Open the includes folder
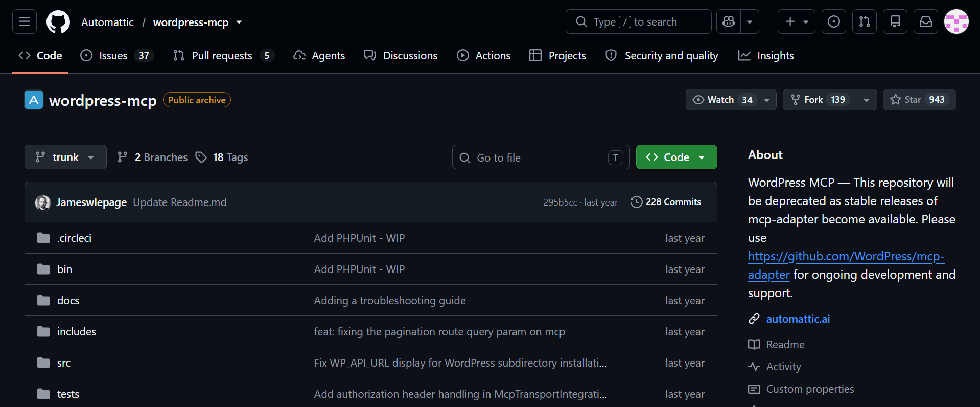This screenshot has width=980, height=407. 77,331
